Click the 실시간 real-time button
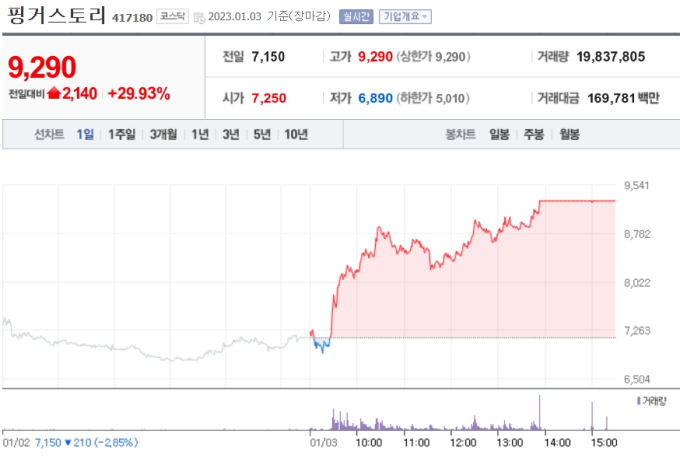This screenshot has height=462, width=680. (356, 16)
